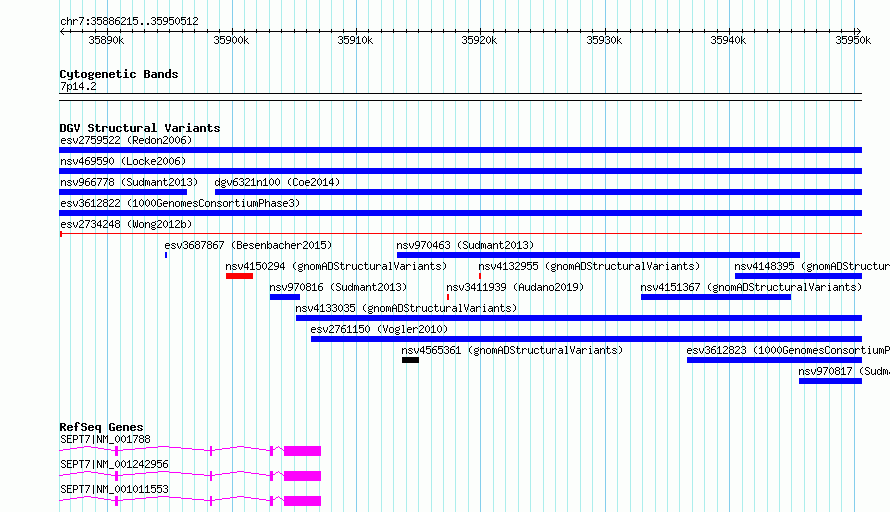Screen dimensions: 890x512
Task: Open the nsv3411939 (Audano2019) label
Action: [x=515, y=287]
